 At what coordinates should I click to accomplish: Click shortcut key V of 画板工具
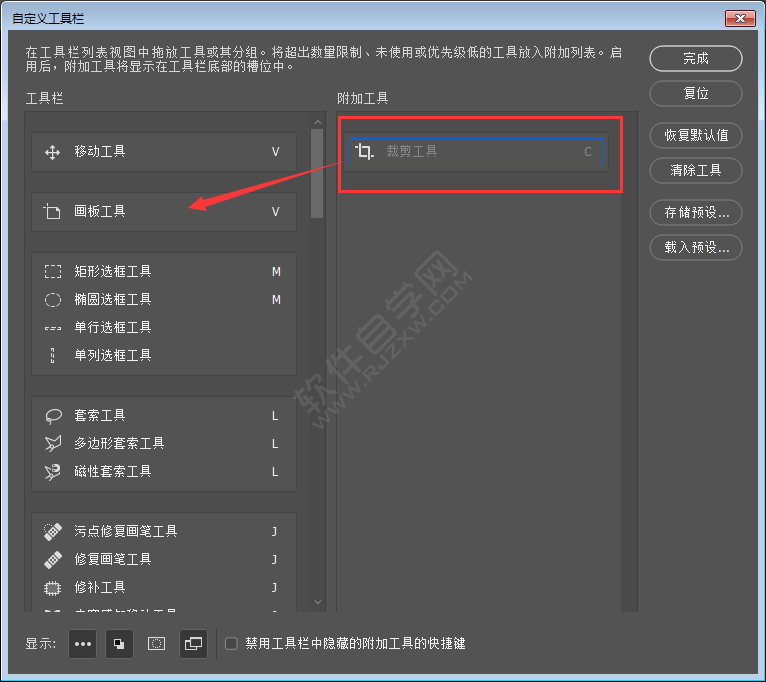point(276,212)
